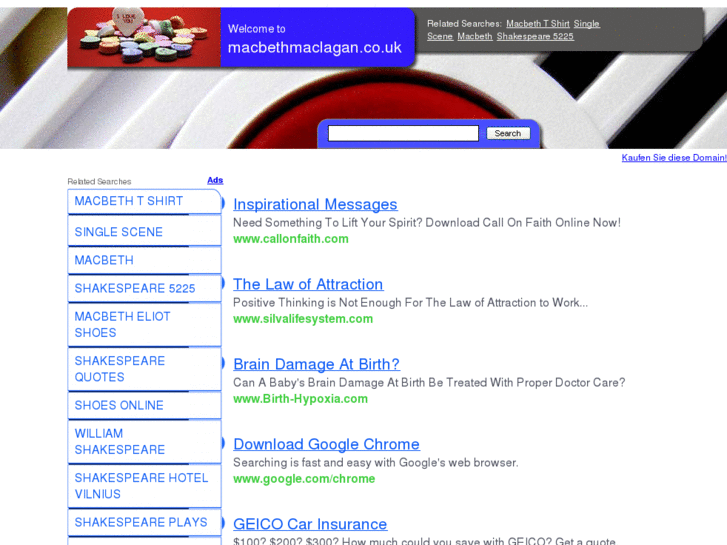This screenshot has width=727, height=545.
Task: Open the Macbeth T Shirt header link
Action: [x=537, y=24]
